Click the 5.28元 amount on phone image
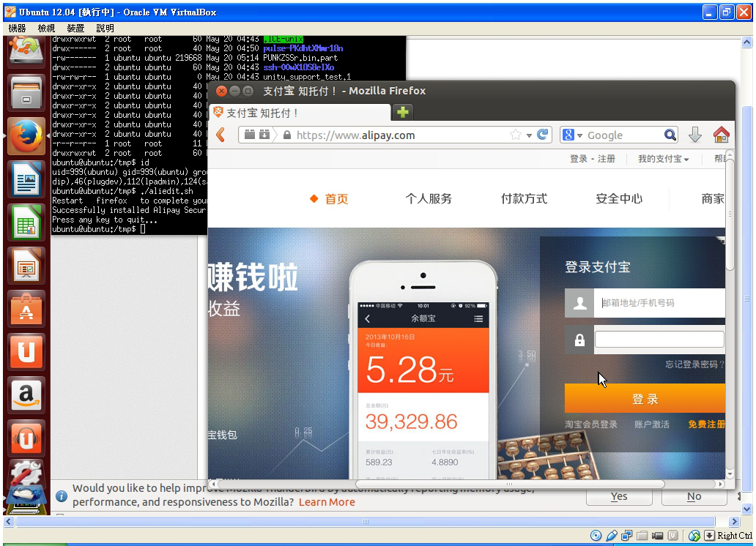This screenshot has width=756, height=546. pos(409,370)
